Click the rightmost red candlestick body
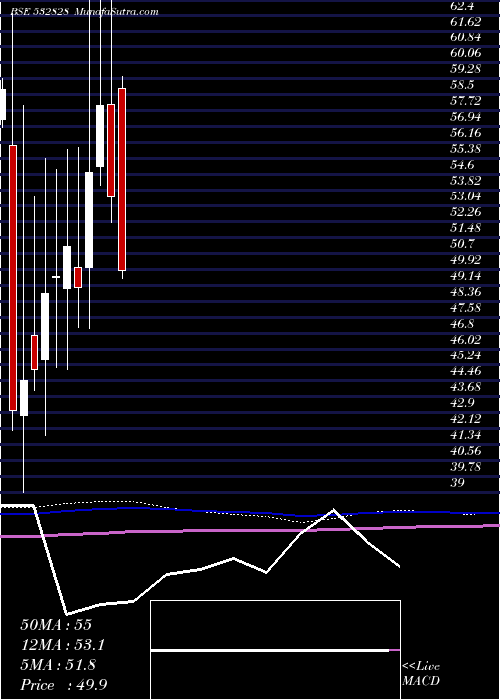Viewport: 500px width, 700px height. point(122,179)
